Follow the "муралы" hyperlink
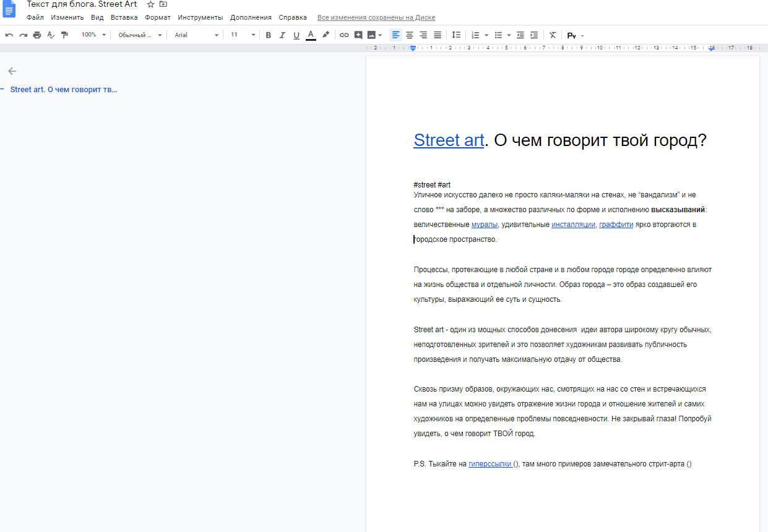 coord(485,225)
